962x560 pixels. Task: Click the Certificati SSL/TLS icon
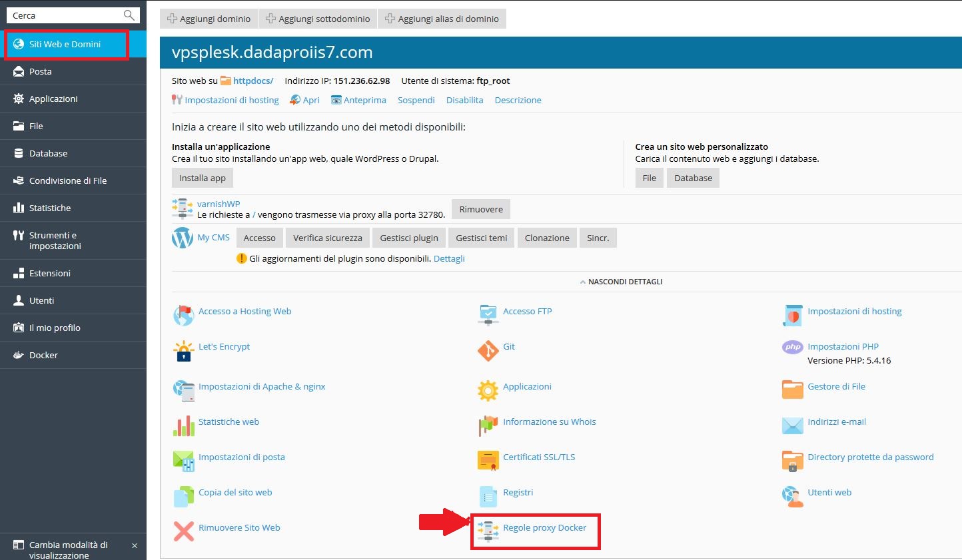tap(488, 460)
